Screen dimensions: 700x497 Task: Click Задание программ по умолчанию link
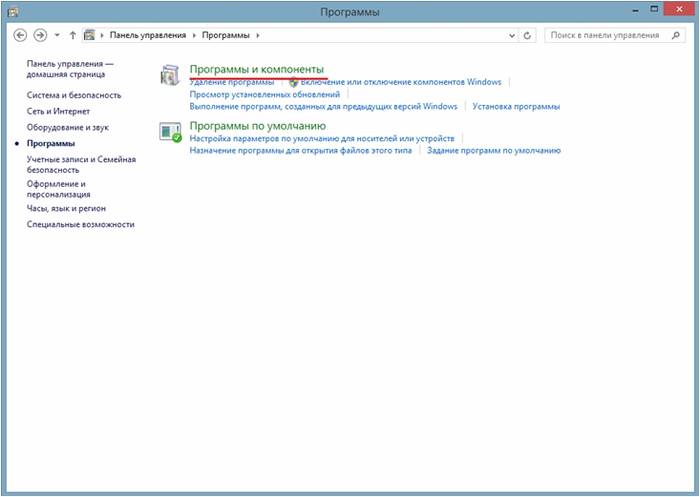coord(494,151)
